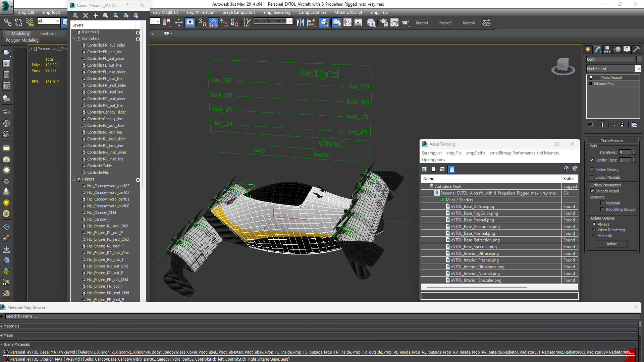644x362 pixels.
Task: Click the Update button
Action: pyautogui.click(x=611, y=244)
